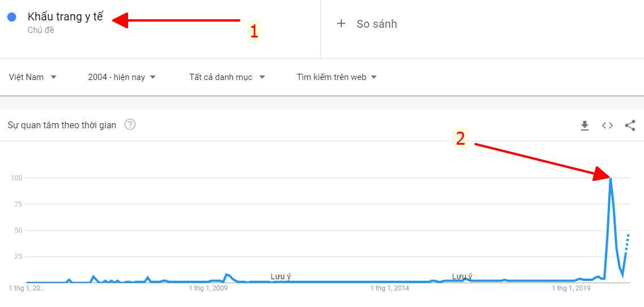Screen dimensions: 644x307
Task: Open the embed code icon
Action: (608, 126)
